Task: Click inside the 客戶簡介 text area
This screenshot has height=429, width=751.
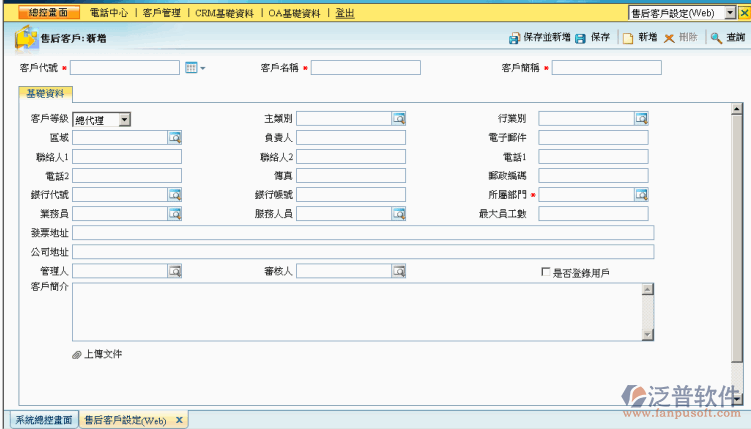Action: 357,312
